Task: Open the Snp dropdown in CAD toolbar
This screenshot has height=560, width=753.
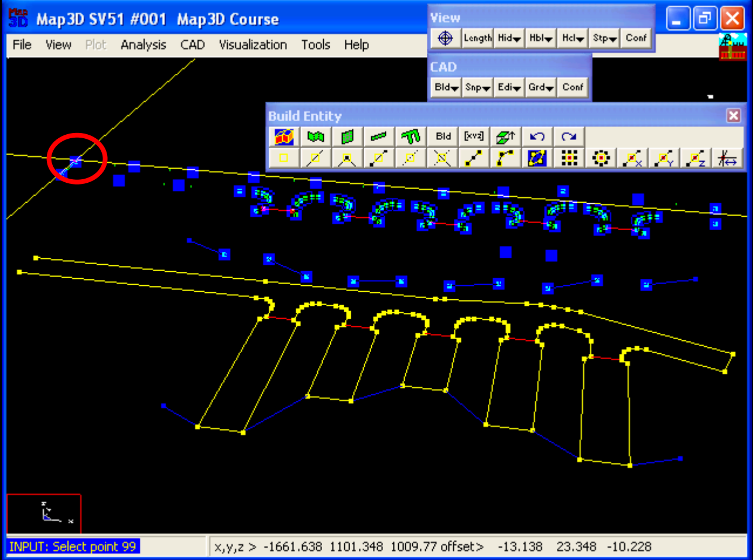Action: pos(478,87)
